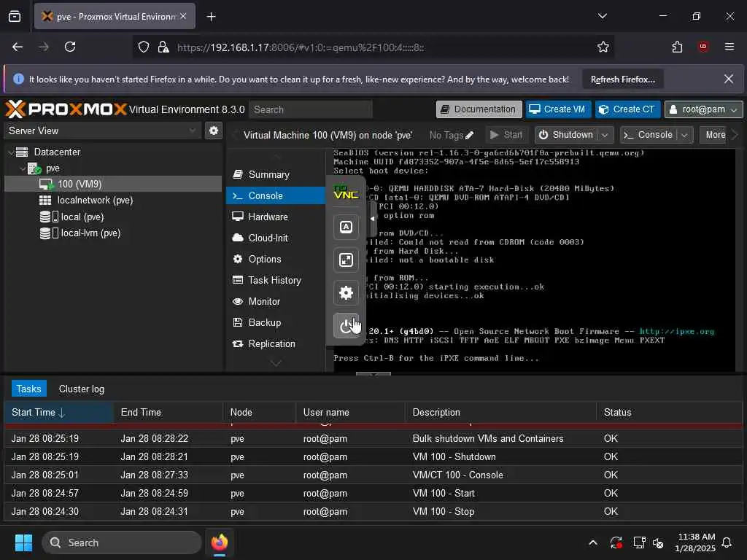This screenshot has height=560, width=747.
Task: Open the Monitor section
Action: [276, 301]
